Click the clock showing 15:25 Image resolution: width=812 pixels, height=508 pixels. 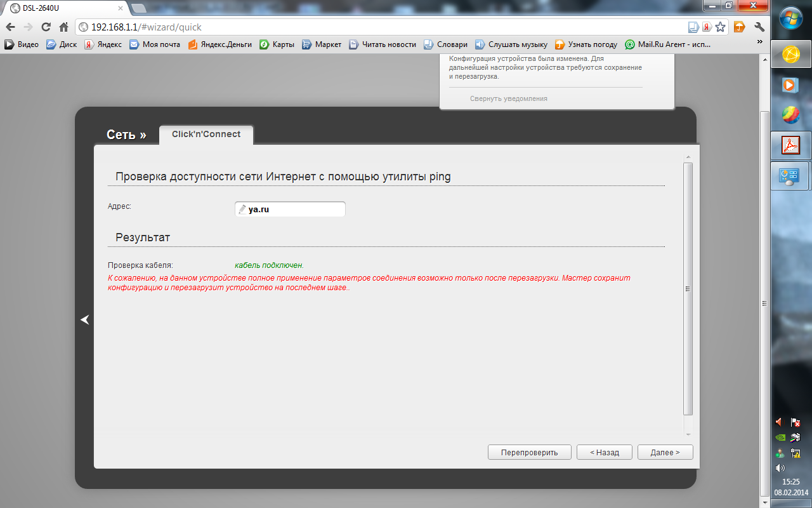[791, 482]
